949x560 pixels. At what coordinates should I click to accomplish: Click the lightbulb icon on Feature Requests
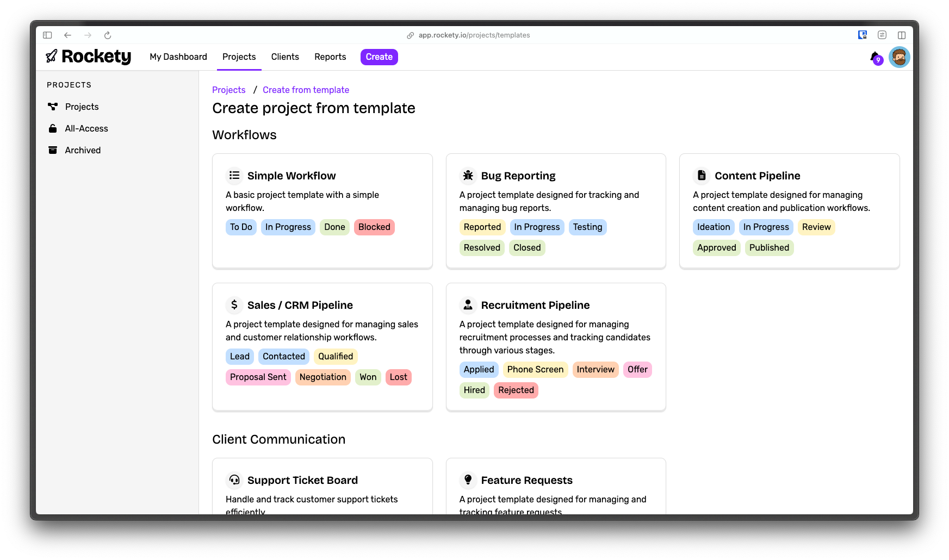click(x=468, y=480)
